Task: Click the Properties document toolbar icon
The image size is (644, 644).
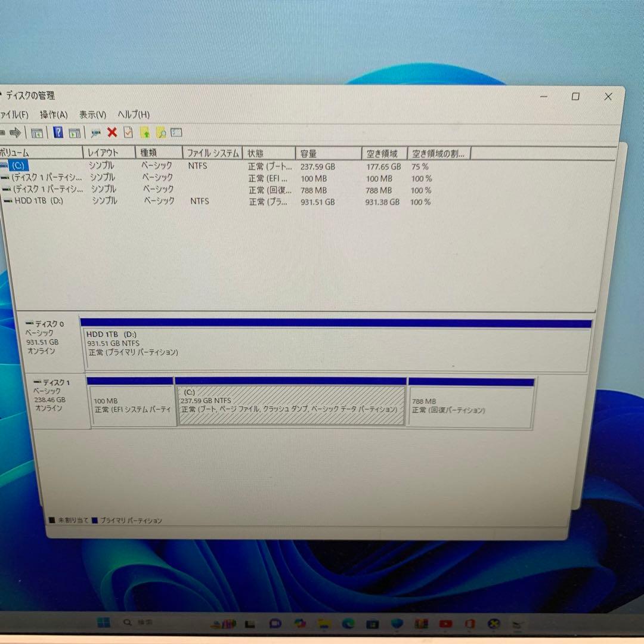Action: (128, 132)
